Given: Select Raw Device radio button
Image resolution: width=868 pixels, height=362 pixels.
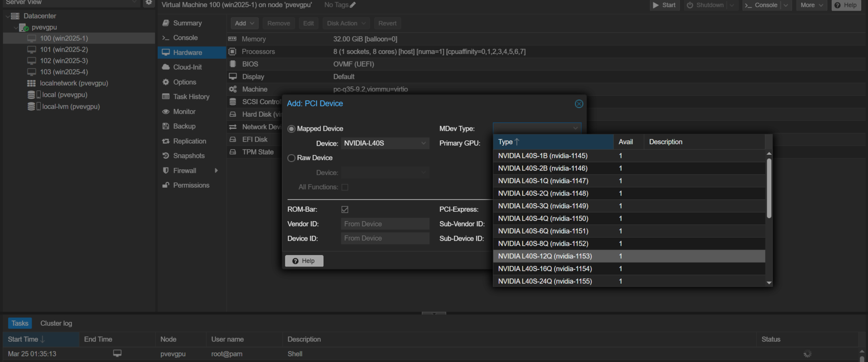Looking at the screenshot, I should [x=292, y=158].
